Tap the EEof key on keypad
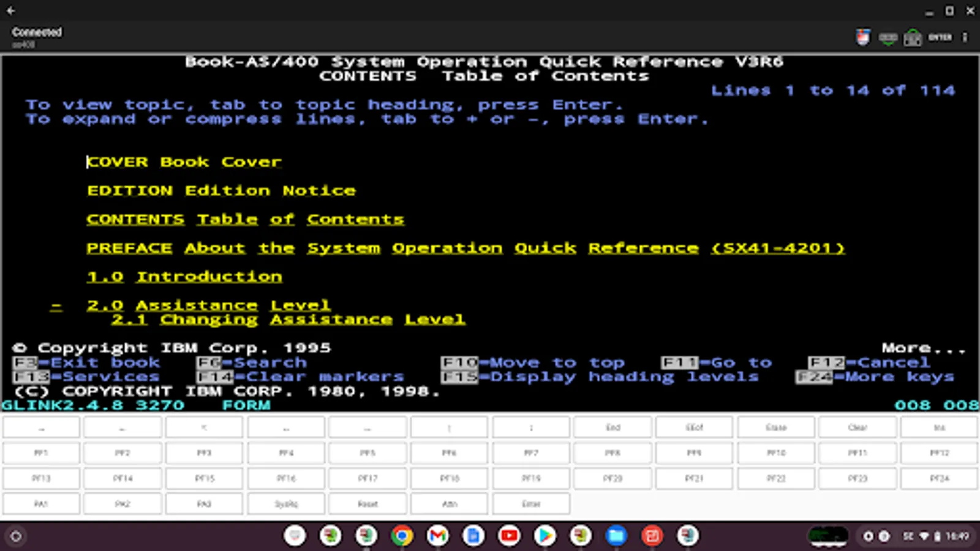The height and width of the screenshot is (551, 980). click(694, 427)
